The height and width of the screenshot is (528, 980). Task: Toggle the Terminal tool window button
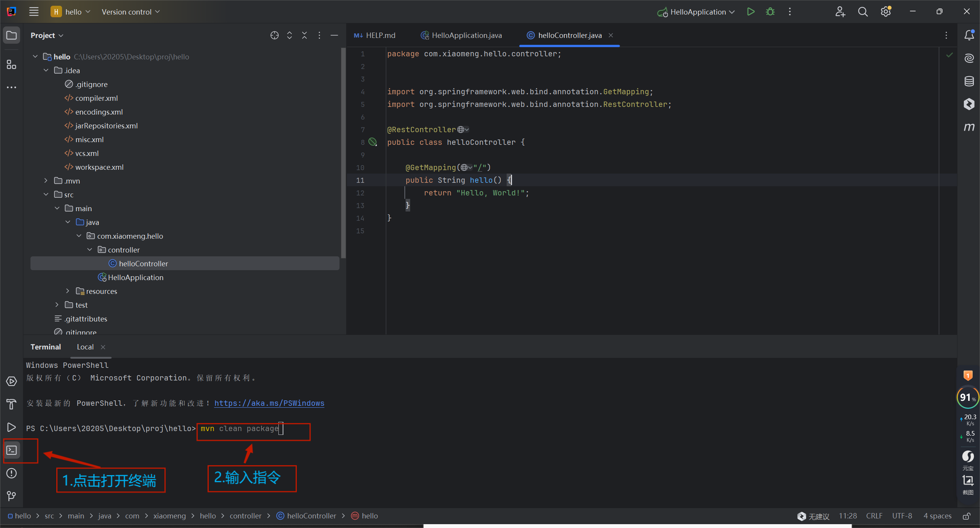click(11, 450)
